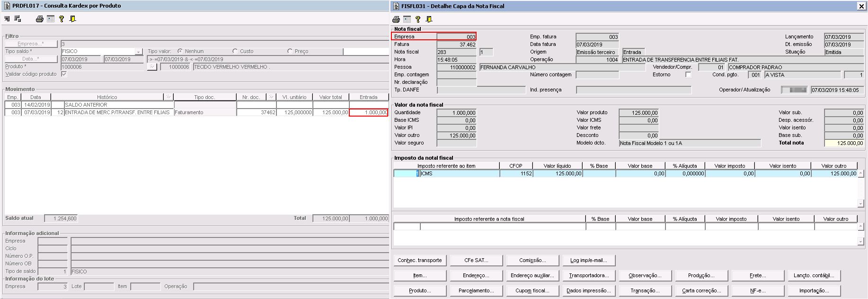Click the exit door icon in Kardex toolbar
This screenshot has width=868, height=299.
[x=72, y=19]
